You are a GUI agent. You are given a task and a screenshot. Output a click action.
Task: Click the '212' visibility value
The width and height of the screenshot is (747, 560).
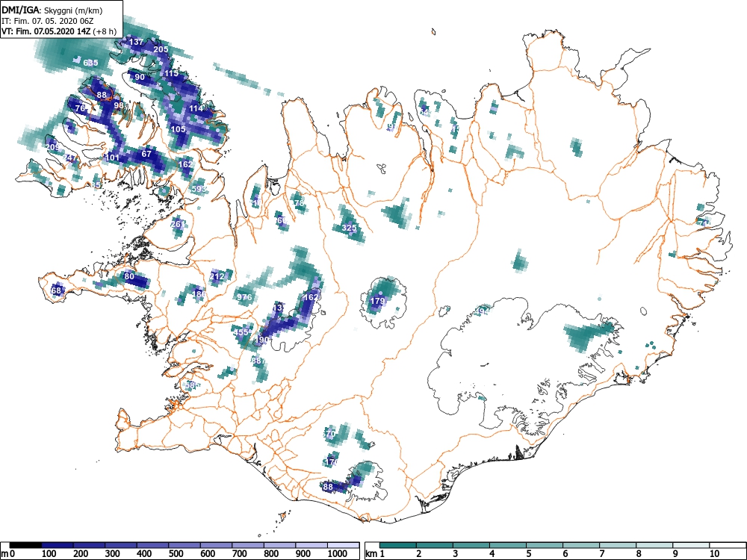pyautogui.click(x=217, y=277)
